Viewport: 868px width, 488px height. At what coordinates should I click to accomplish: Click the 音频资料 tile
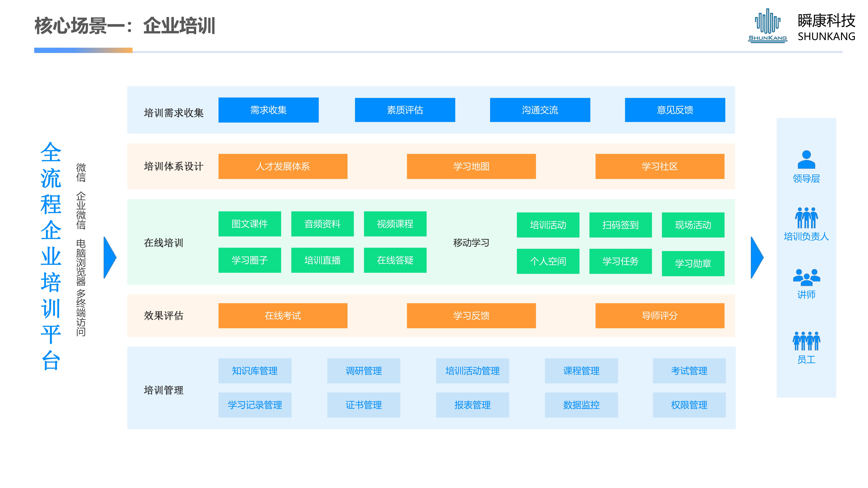(x=322, y=224)
